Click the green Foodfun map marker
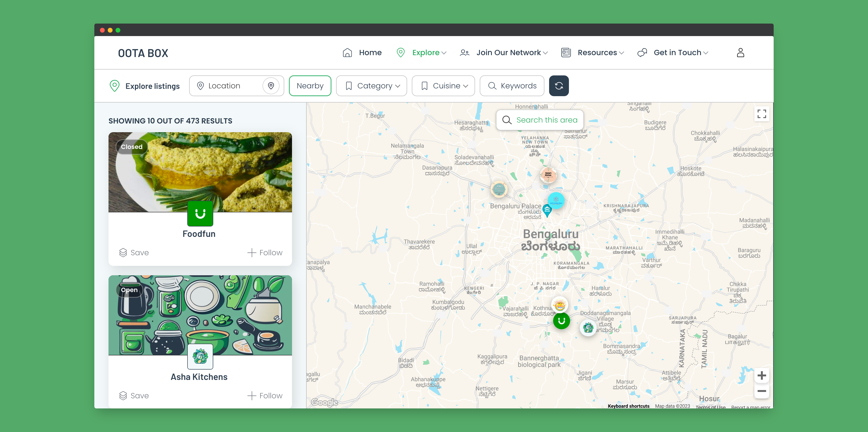The image size is (868, 432). pos(561,321)
